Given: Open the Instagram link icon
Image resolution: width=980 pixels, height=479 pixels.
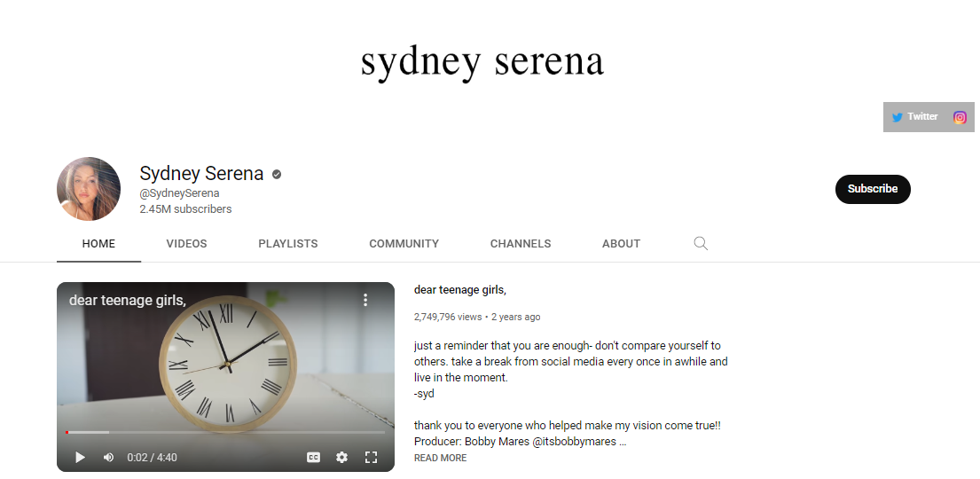Looking at the screenshot, I should (x=960, y=117).
